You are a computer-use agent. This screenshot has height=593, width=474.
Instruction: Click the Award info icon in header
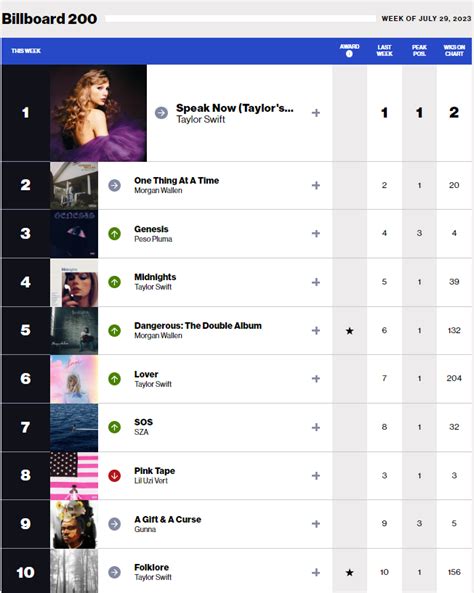point(349,54)
